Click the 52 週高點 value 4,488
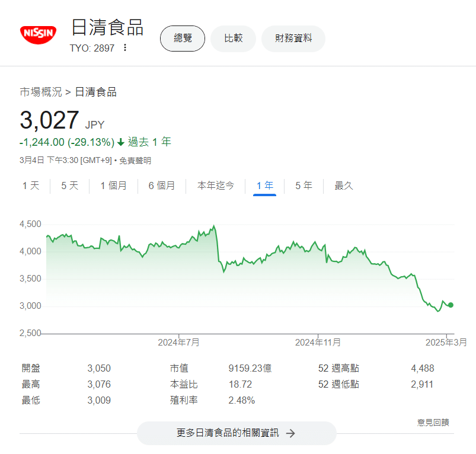This screenshot has width=476, height=454. click(x=423, y=368)
